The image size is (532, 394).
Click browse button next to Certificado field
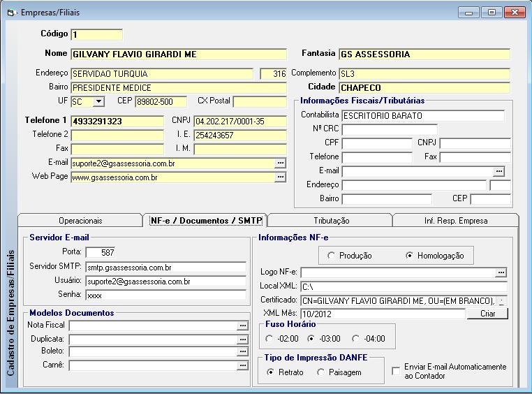pyautogui.click(x=502, y=300)
